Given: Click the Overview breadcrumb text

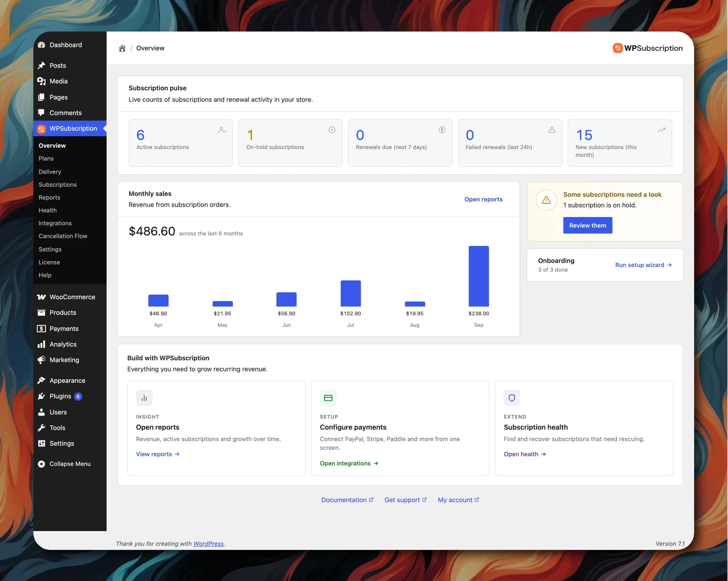Looking at the screenshot, I should click(x=150, y=48).
